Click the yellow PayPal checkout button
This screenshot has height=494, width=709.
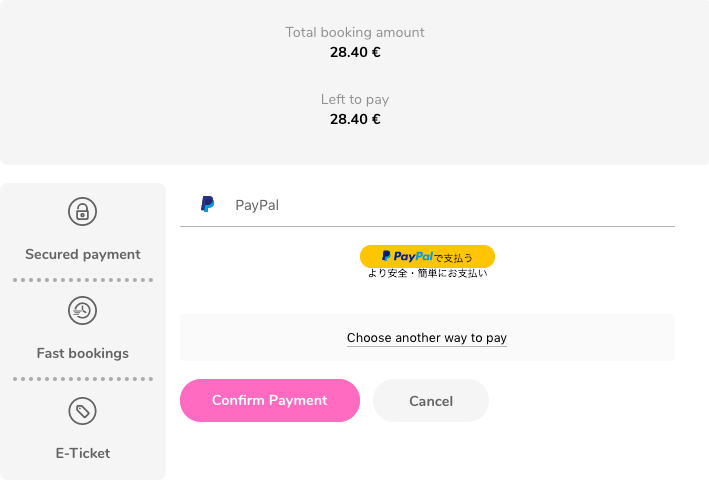pos(427,256)
